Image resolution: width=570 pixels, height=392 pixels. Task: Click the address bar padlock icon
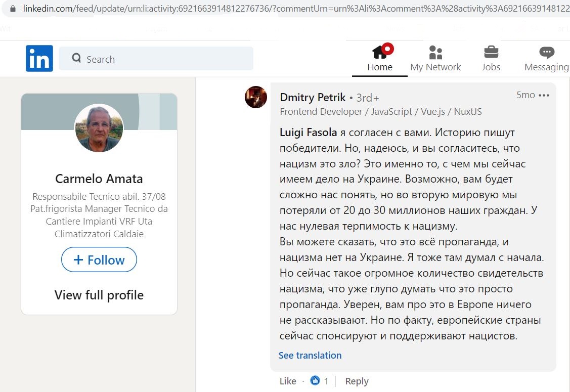coord(13,9)
